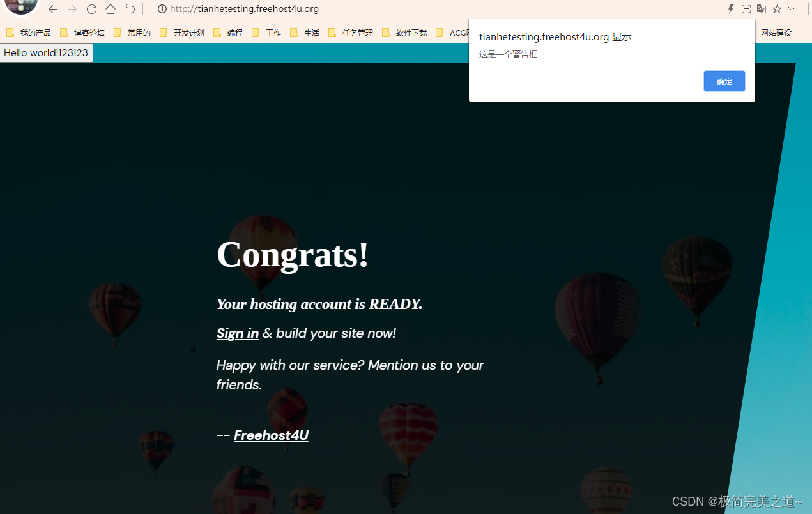
Task: Click the lightning speed mode icon
Action: [x=731, y=9]
